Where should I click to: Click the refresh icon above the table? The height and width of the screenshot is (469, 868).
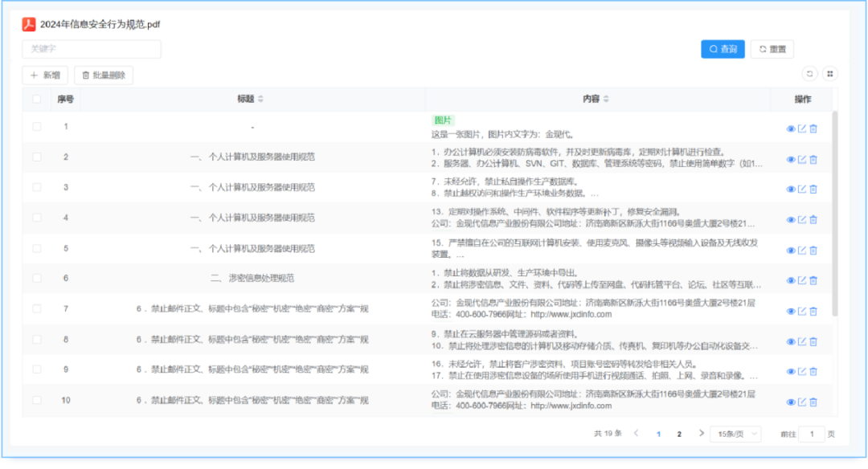point(809,74)
